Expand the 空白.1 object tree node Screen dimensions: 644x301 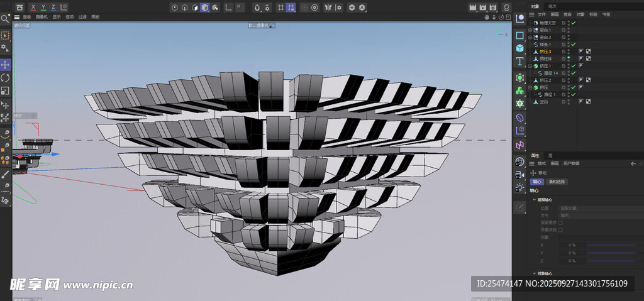point(530,30)
